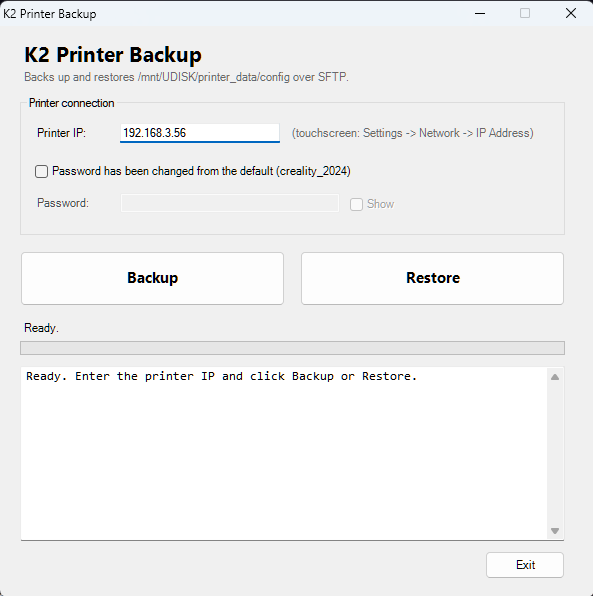Start a Restore operation
This screenshot has width=593, height=596.
(432, 278)
